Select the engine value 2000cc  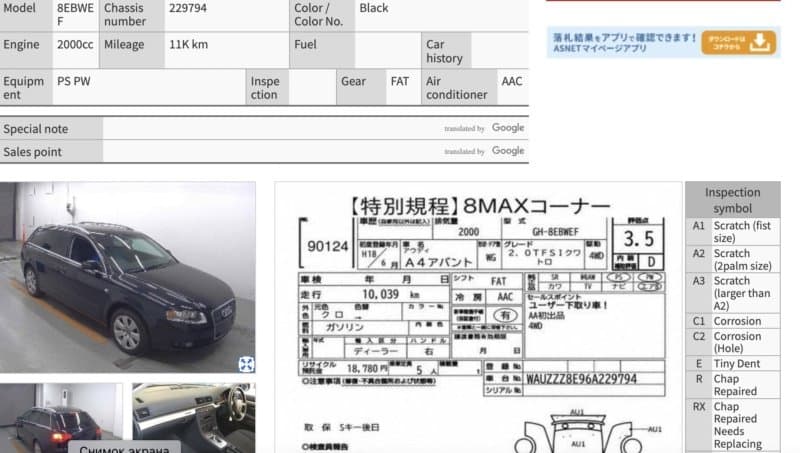[75, 44]
